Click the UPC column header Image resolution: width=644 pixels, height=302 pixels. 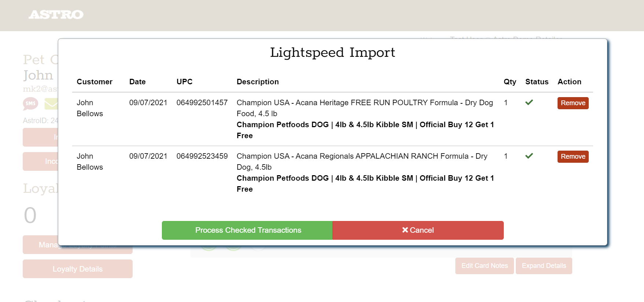[184, 82]
